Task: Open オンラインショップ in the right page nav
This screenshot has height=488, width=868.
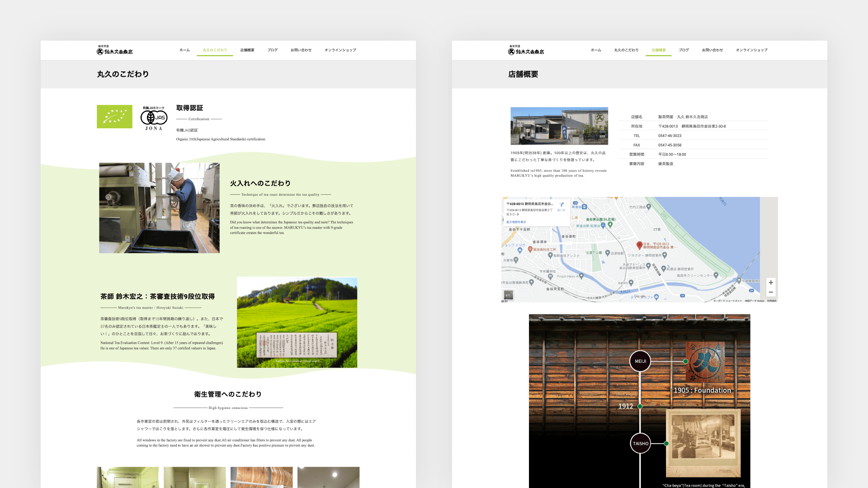Action: tap(751, 50)
